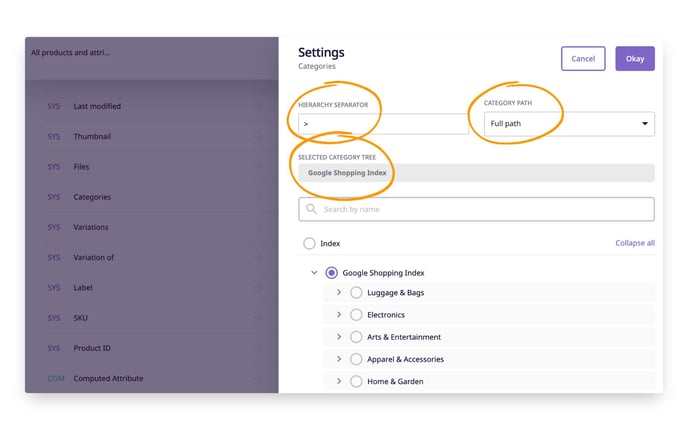Select the Arts & Entertainment radio button

pyautogui.click(x=356, y=337)
